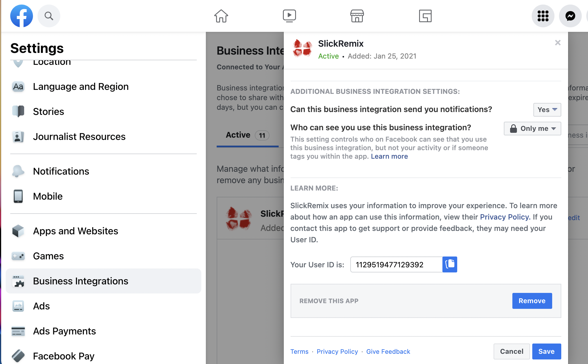Screen dimensions: 588x364
Task: Click the Settings heading
Action: (37, 48)
